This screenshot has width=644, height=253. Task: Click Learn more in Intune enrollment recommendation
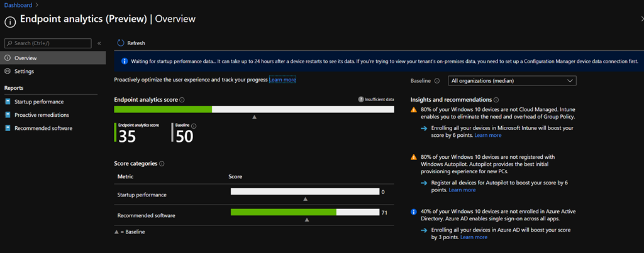(x=488, y=135)
